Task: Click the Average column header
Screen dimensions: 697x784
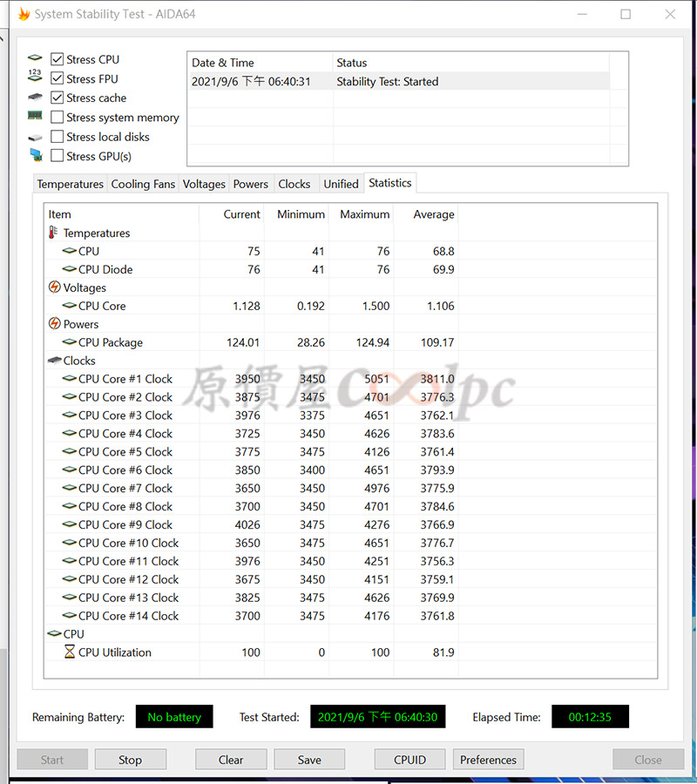Action: click(426, 214)
